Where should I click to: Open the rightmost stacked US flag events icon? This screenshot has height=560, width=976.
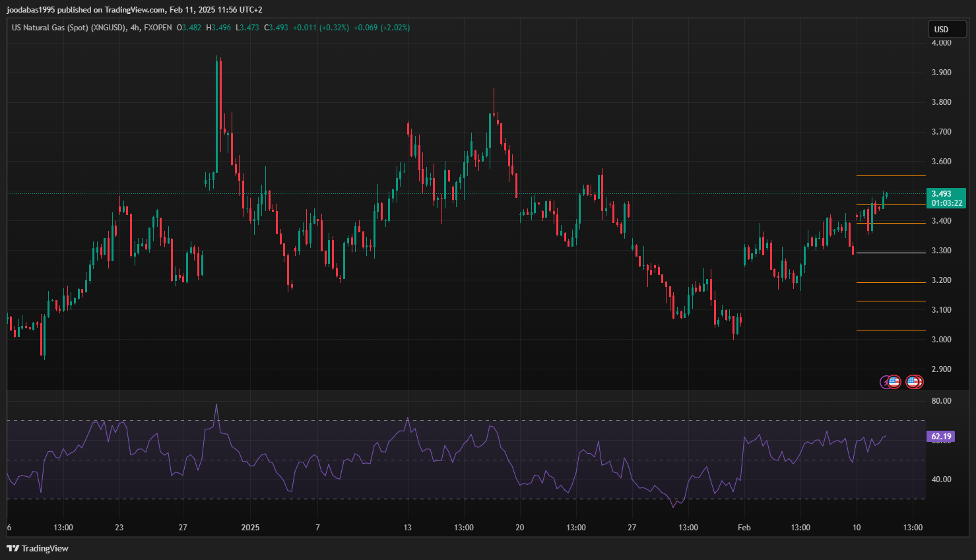[x=915, y=382]
